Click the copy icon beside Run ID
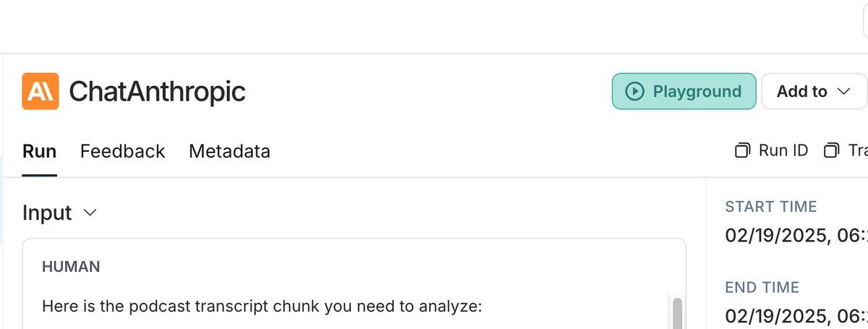This screenshot has height=329, width=868. (x=743, y=151)
